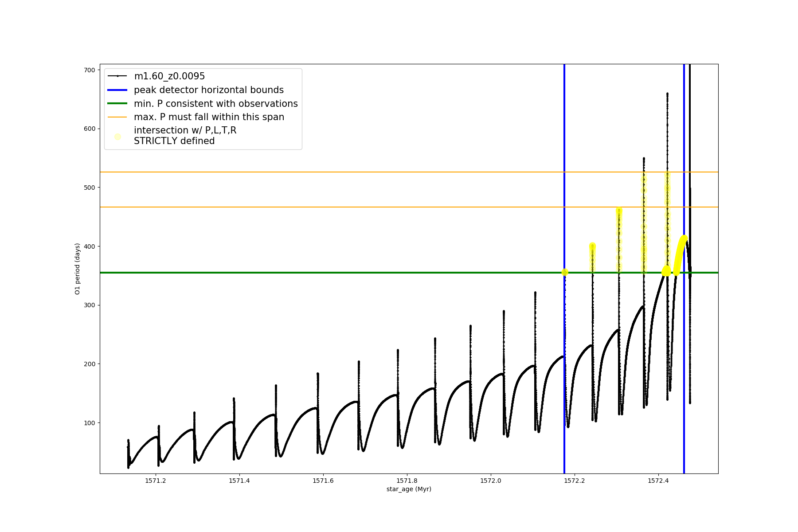
Task: Click 'max. P must fall within this span' label
Action: click(209, 117)
